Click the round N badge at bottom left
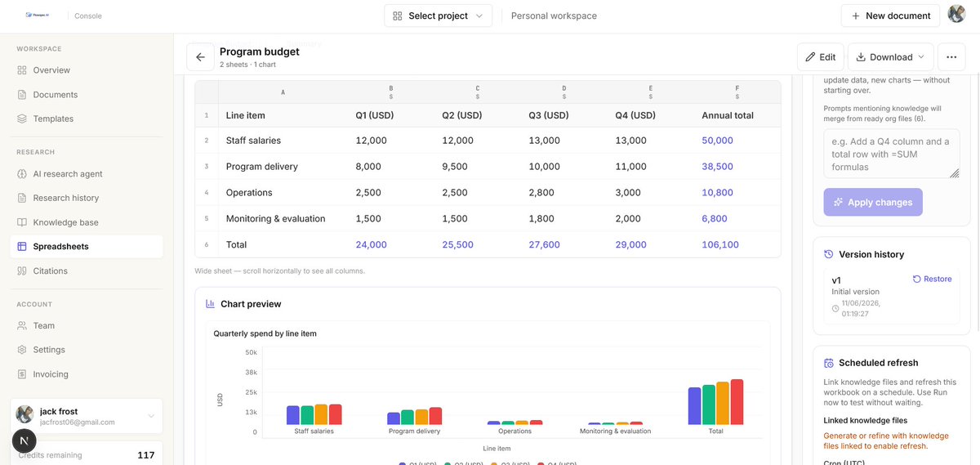 pos(24,441)
